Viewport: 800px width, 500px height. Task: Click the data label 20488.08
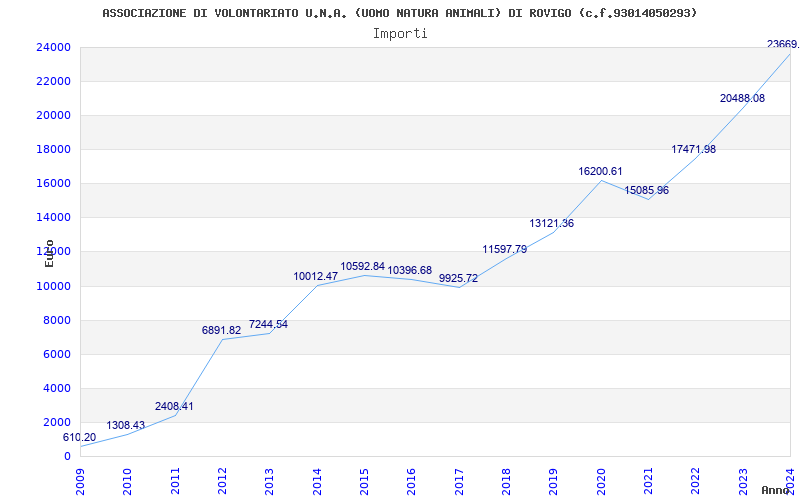pyautogui.click(x=742, y=98)
